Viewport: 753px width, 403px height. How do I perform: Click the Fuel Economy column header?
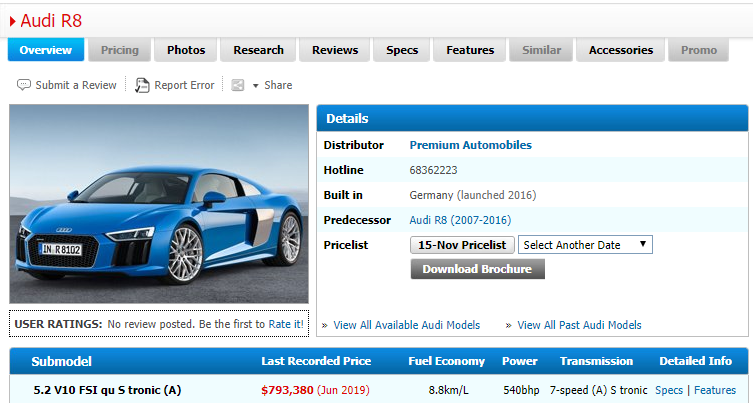point(447,361)
